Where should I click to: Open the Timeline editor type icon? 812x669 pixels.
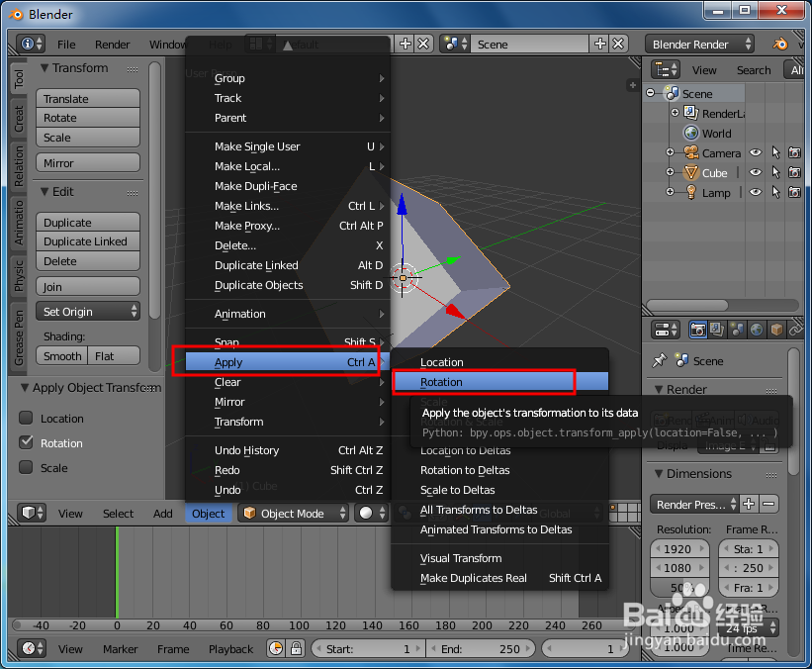pyautogui.click(x=32, y=648)
